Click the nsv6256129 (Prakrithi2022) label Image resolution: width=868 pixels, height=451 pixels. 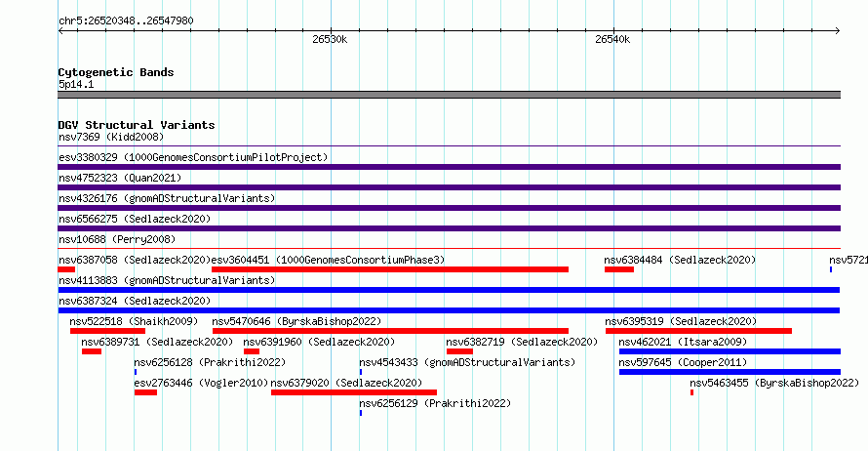point(435,403)
